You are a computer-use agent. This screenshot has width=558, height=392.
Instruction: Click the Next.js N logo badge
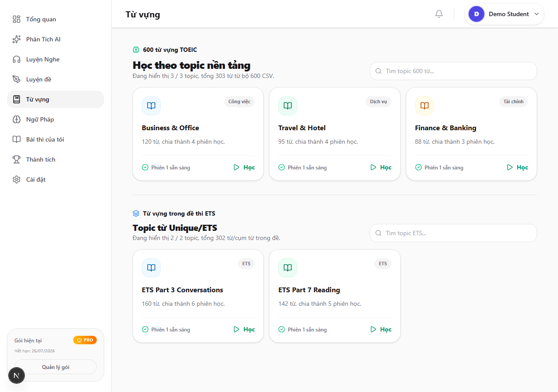(x=17, y=375)
